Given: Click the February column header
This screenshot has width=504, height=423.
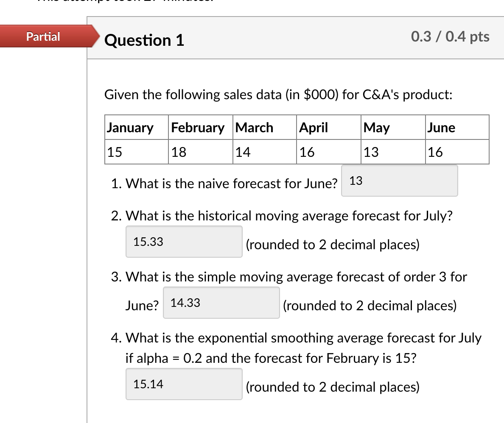Looking at the screenshot, I should (x=197, y=127).
